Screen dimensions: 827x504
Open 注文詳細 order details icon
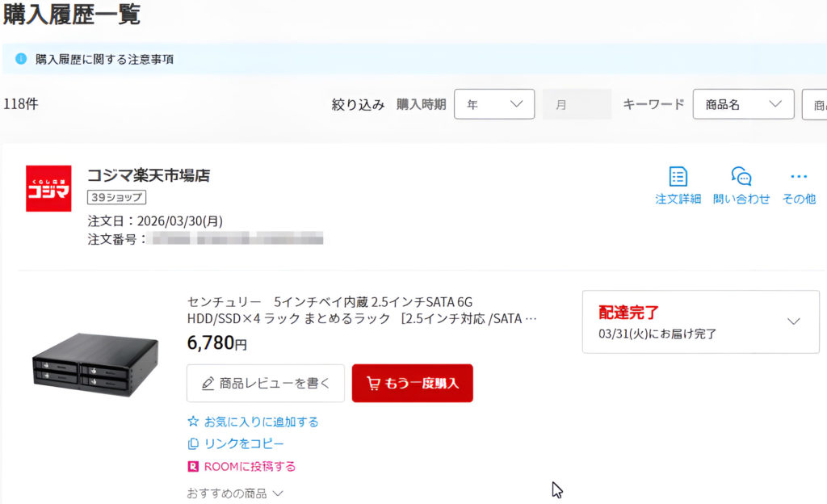click(x=678, y=177)
